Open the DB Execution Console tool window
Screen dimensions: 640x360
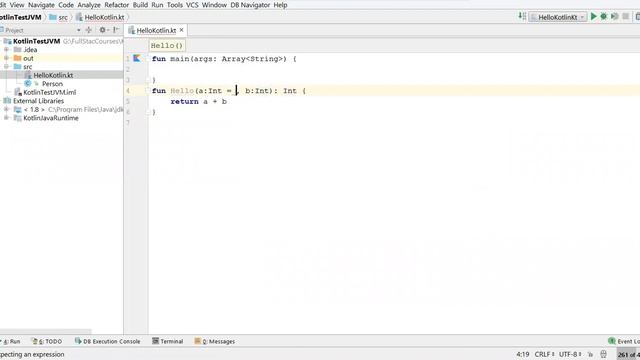[107, 341]
